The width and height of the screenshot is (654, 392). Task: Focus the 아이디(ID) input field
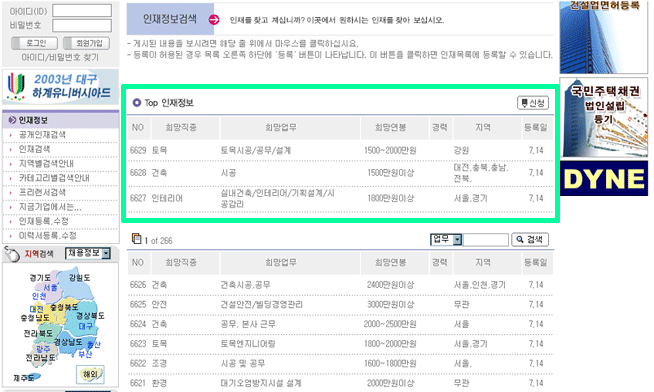point(82,10)
